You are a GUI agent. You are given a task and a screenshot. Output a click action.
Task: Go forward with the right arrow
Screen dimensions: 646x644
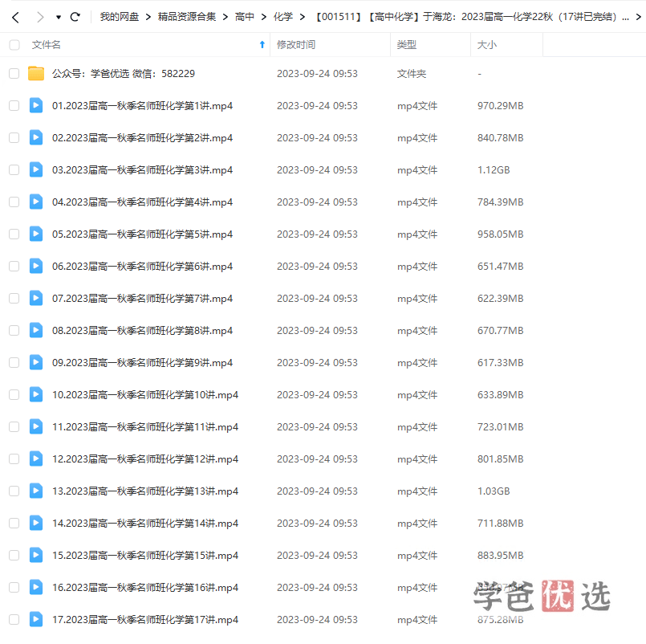pos(40,17)
